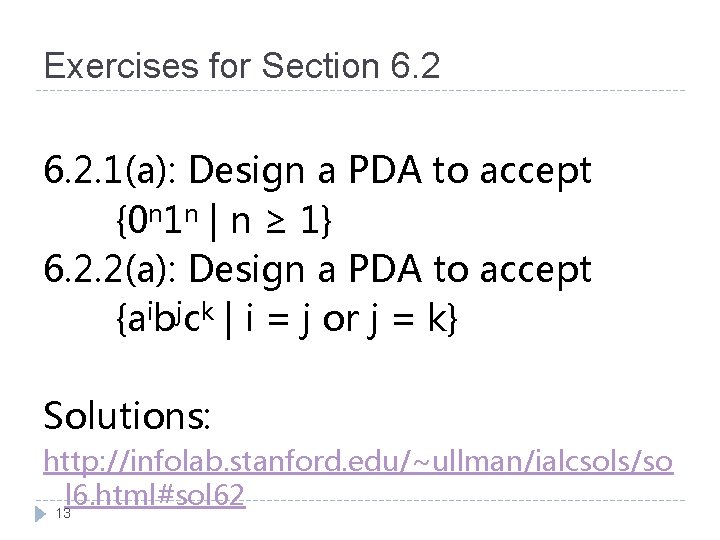The height and width of the screenshot is (540, 720).
Task: Click the 0n1n language set expression
Action: point(224,221)
